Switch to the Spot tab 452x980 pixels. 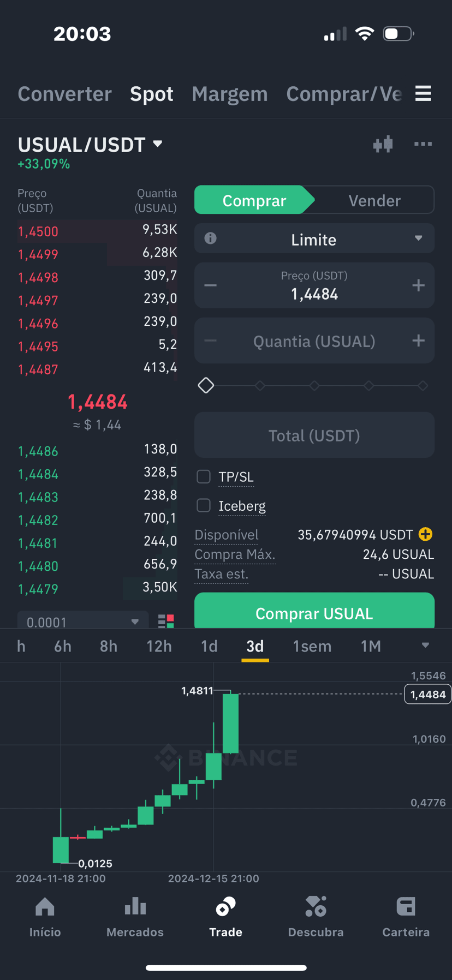click(152, 94)
